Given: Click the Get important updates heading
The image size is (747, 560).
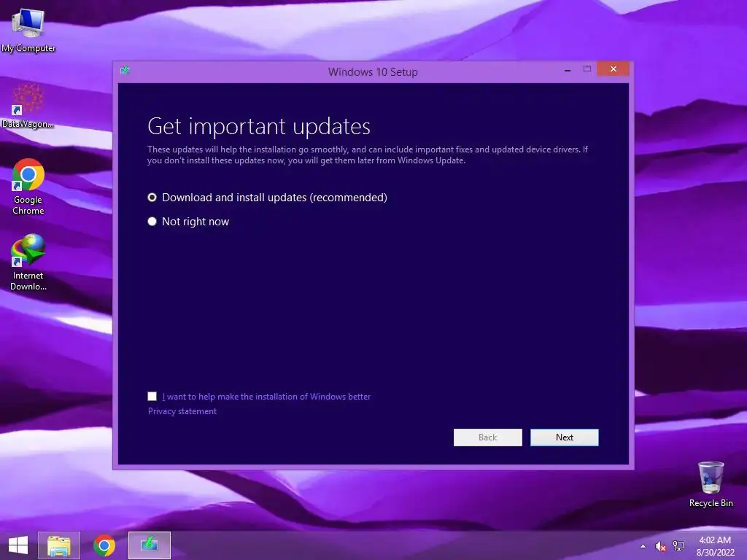Looking at the screenshot, I should coord(259,127).
